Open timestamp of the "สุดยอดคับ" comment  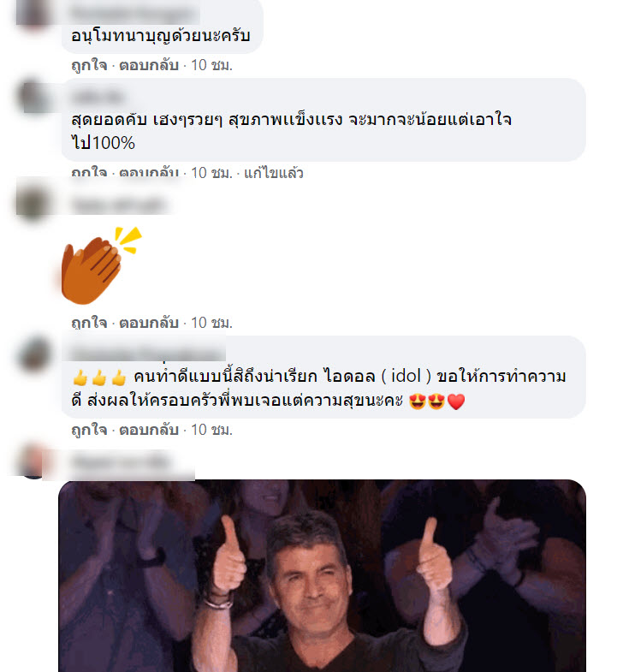(211, 173)
